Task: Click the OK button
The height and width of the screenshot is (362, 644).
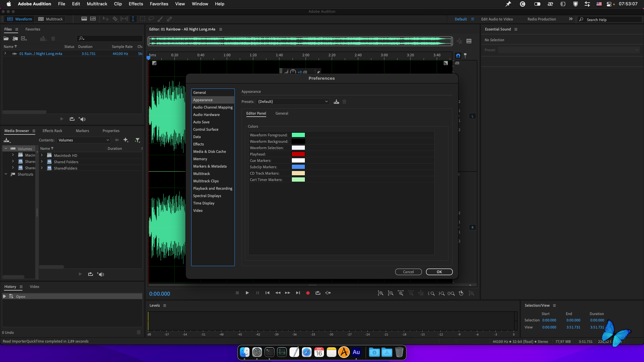Action: tap(439, 272)
